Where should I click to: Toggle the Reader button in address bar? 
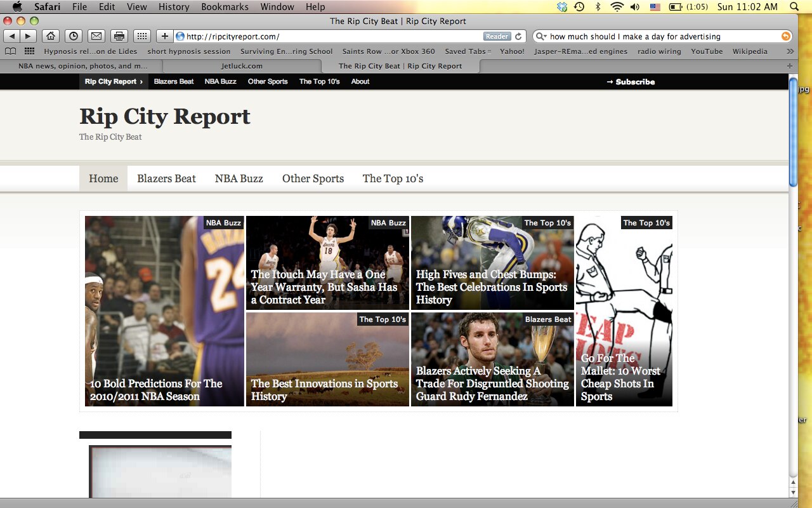[x=497, y=37]
